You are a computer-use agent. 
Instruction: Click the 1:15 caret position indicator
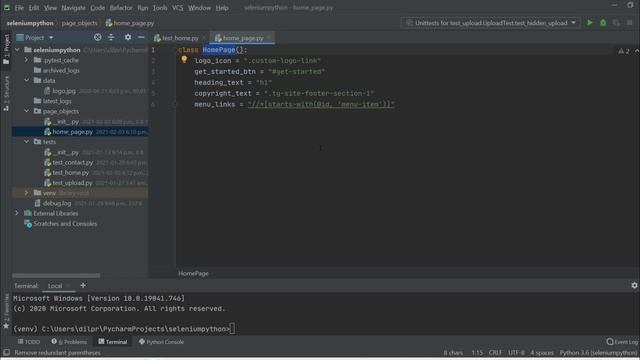[x=477, y=353]
